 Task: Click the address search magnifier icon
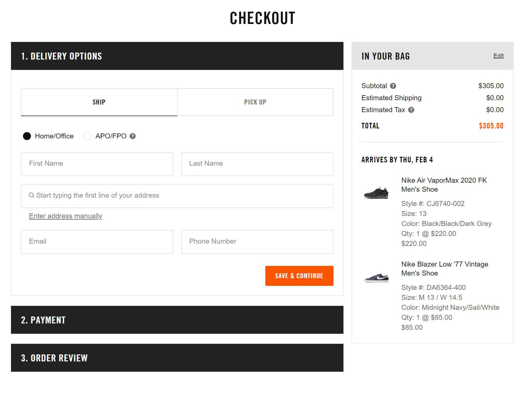pos(32,195)
